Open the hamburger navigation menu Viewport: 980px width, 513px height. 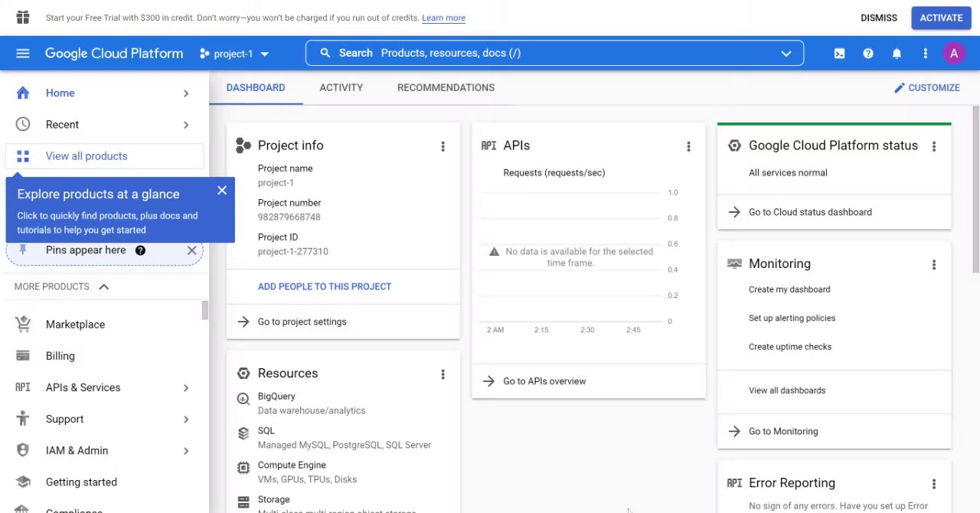point(23,54)
